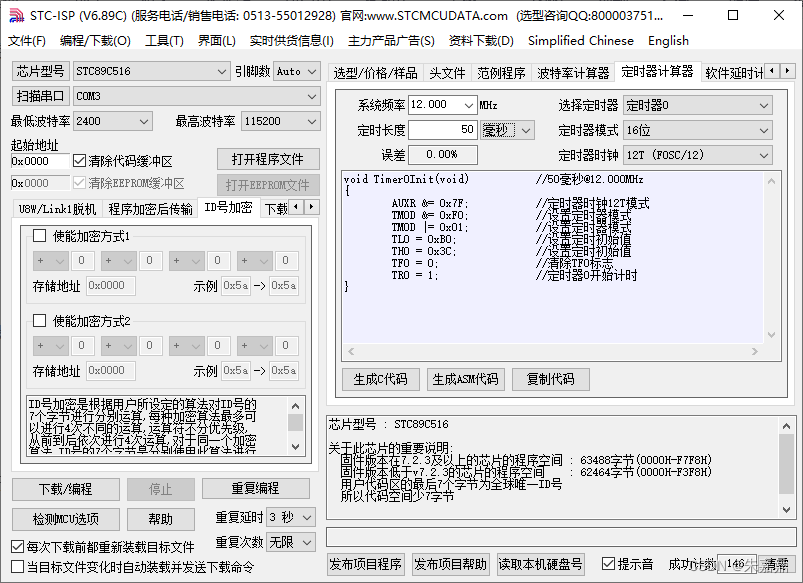The image size is (803, 583).
Task: Switch language to English
Action: click(x=668, y=40)
